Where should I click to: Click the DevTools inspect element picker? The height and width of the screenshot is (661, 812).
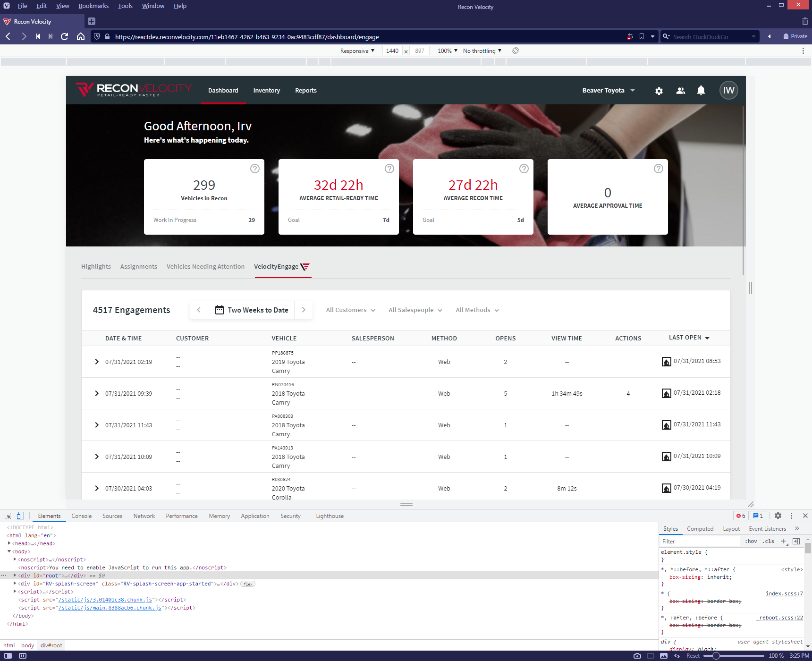[x=8, y=516]
